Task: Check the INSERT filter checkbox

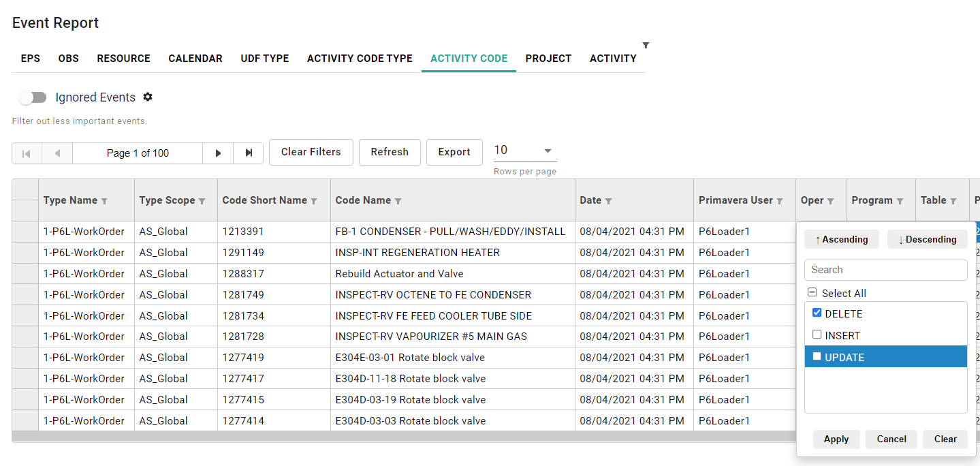Action: click(x=817, y=335)
